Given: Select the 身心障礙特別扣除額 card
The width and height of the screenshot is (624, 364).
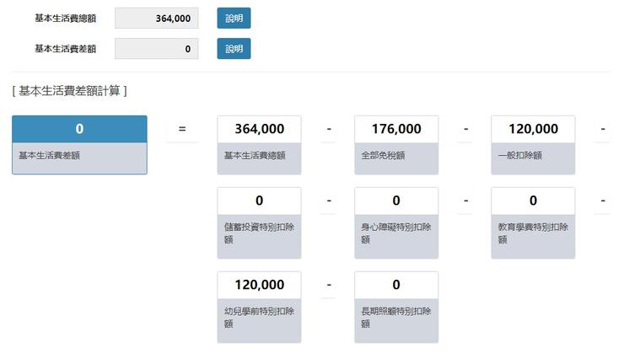Looking at the screenshot, I should click(395, 222).
